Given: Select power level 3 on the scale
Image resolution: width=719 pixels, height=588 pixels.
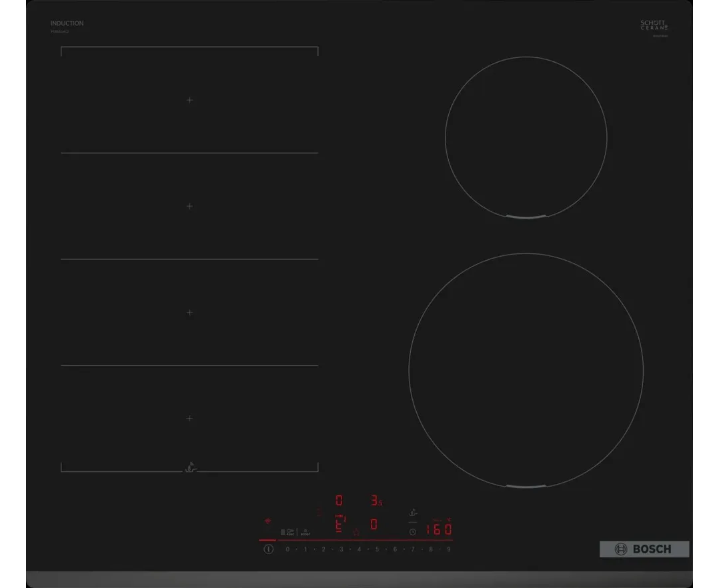Looking at the screenshot, I should point(341,549).
